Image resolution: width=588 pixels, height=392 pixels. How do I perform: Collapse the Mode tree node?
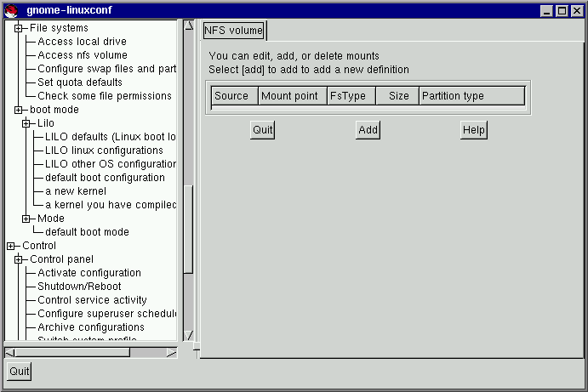click(26, 219)
